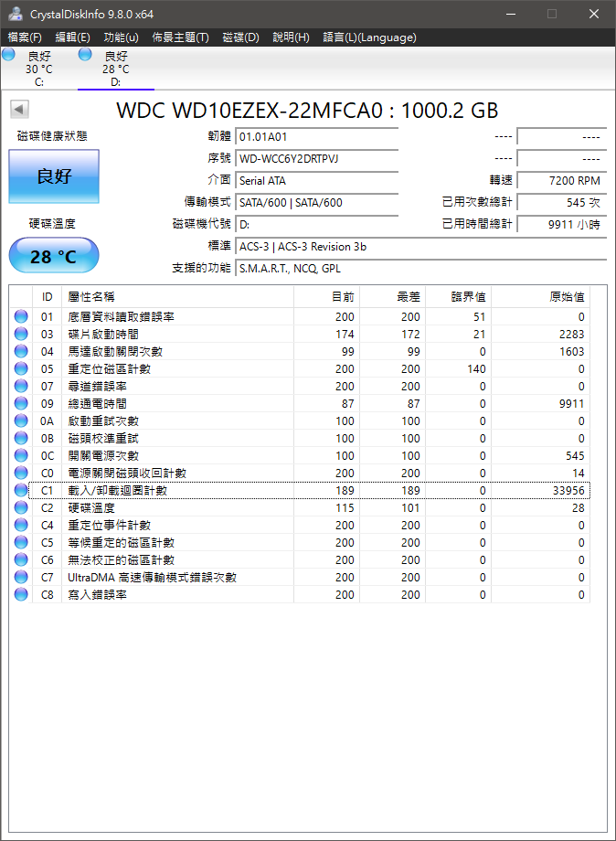Click status circle icon for attribute C0
This screenshot has height=841, width=616.
(x=21, y=474)
